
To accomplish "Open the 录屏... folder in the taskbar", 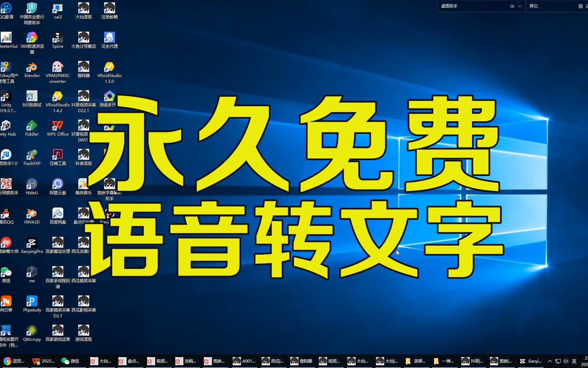I will coord(415,361).
